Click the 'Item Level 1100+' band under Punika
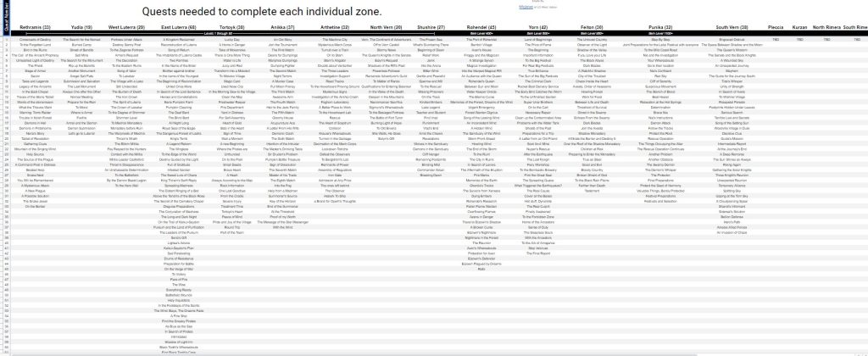The image size is (868, 356). (660, 34)
